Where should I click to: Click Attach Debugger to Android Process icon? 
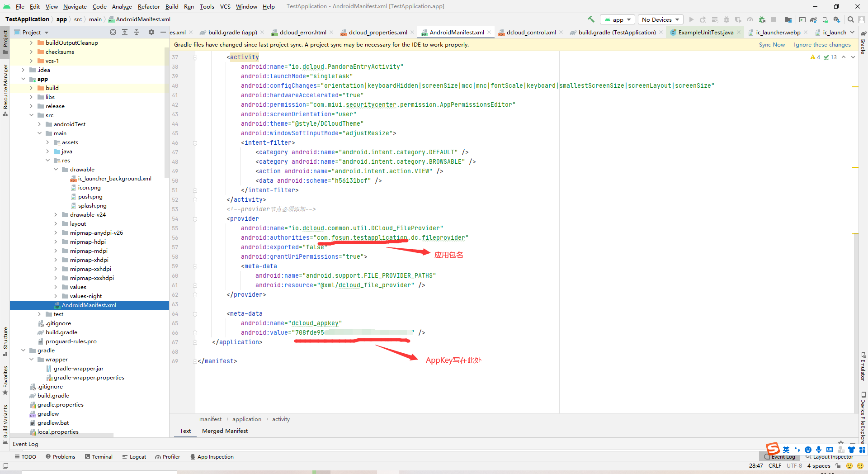tap(762, 19)
